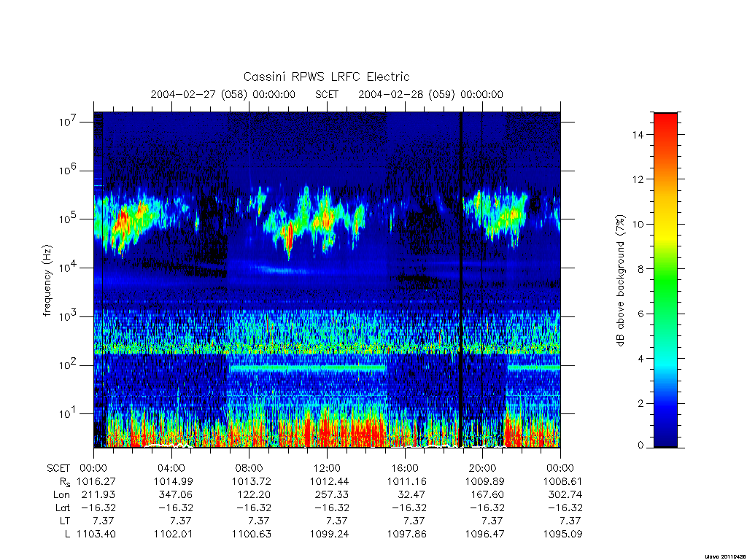The width and height of the screenshot is (747, 560).
Task: Click the L value '1103.40'
Action: pyautogui.click(x=96, y=534)
